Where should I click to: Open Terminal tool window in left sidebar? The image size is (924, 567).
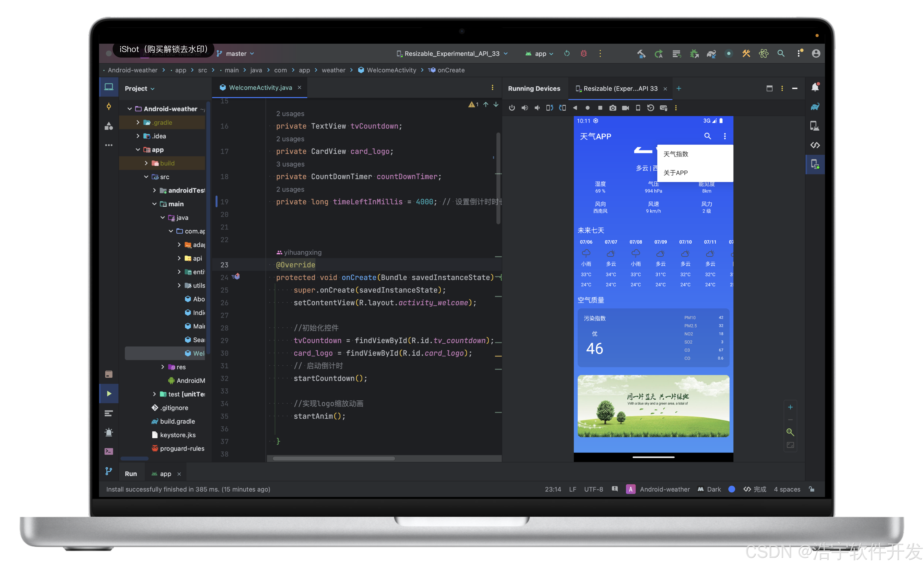coord(109,451)
